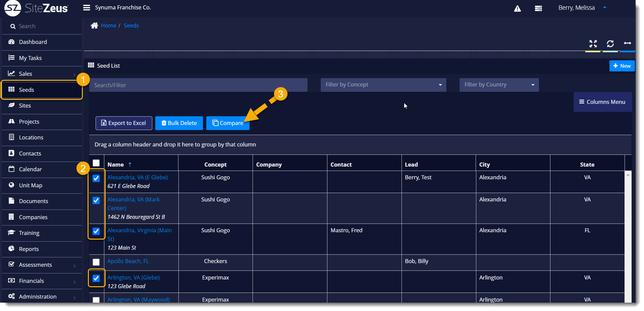Click the Export to Excel button
This screenshot has height=311, width=644.
click(124, 123)
